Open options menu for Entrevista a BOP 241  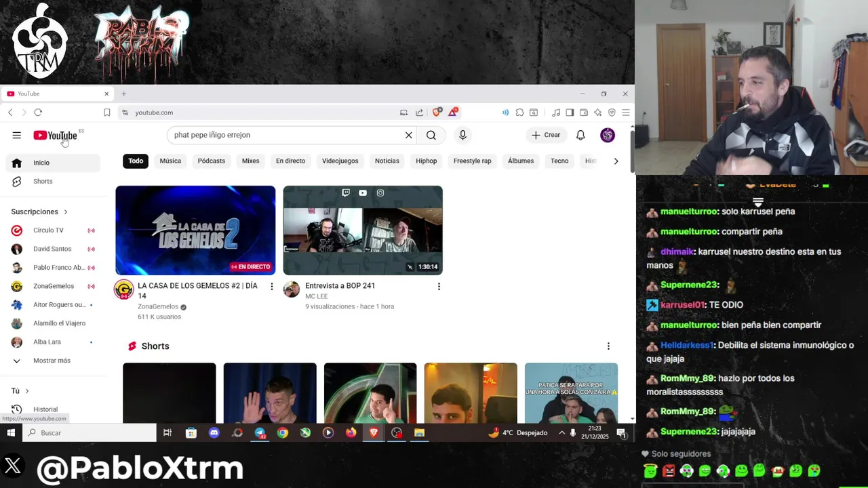tap(439, 287)
